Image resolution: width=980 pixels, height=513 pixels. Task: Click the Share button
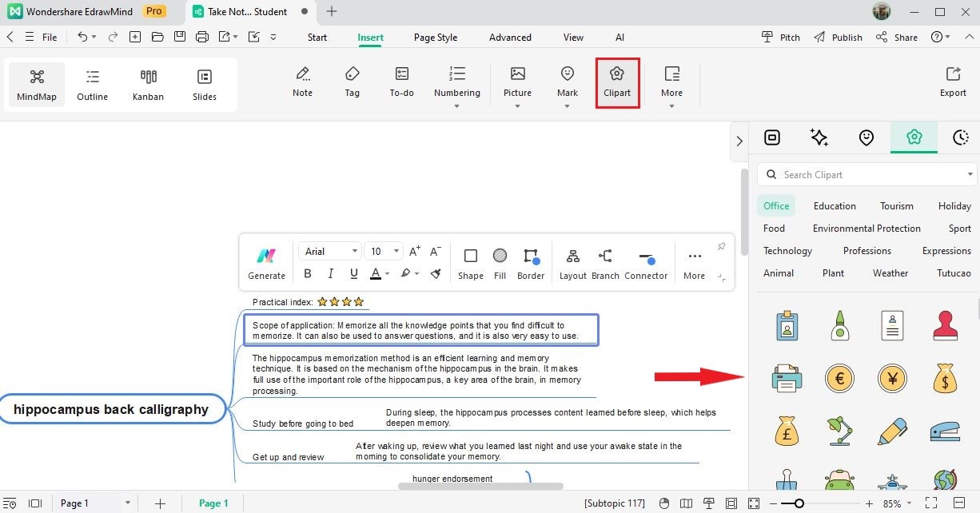[897, 37]
